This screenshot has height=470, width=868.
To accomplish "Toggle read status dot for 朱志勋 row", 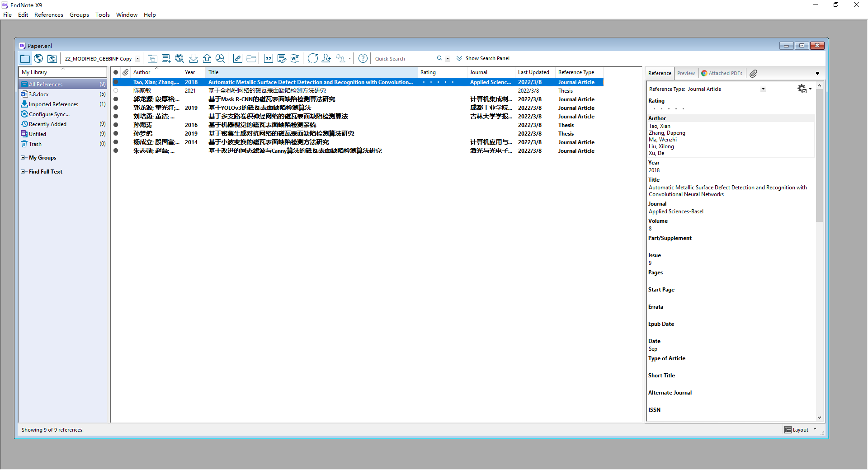I will click(116, 151).
